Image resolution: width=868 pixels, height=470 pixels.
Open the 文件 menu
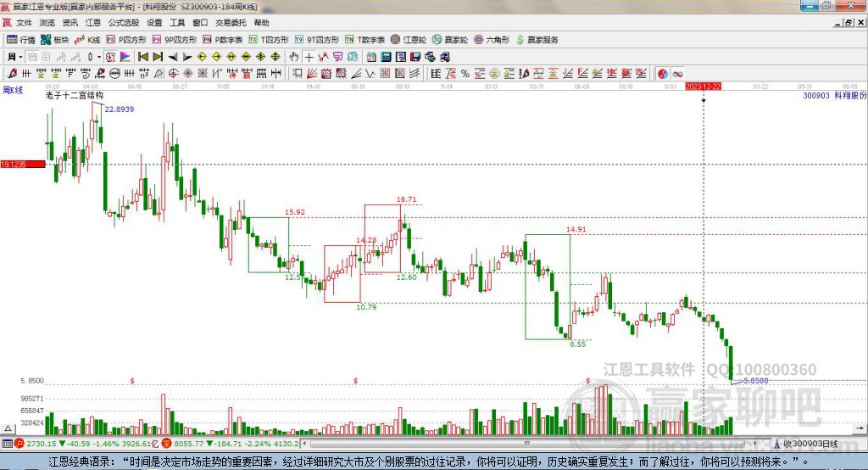click(24, 23)
